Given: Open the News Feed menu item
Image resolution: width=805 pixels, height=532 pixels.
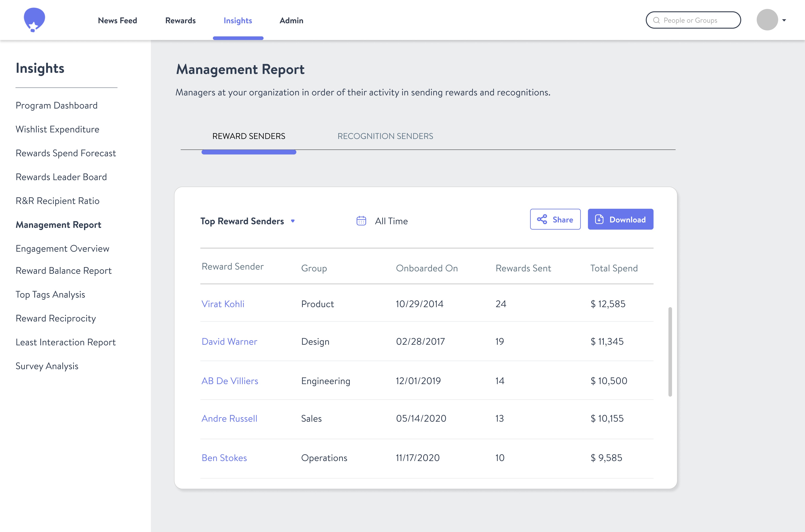Looking at the screenshot, I should pos(117,21).
